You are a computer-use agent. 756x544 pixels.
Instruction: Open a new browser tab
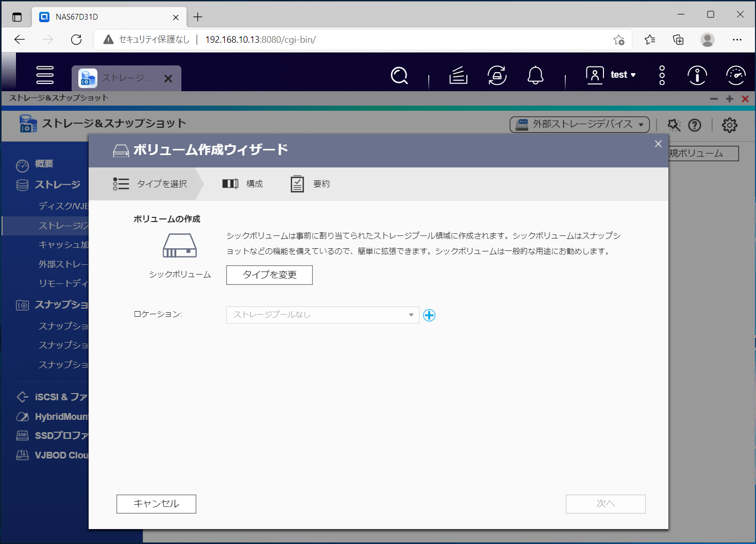click(198, 17)
